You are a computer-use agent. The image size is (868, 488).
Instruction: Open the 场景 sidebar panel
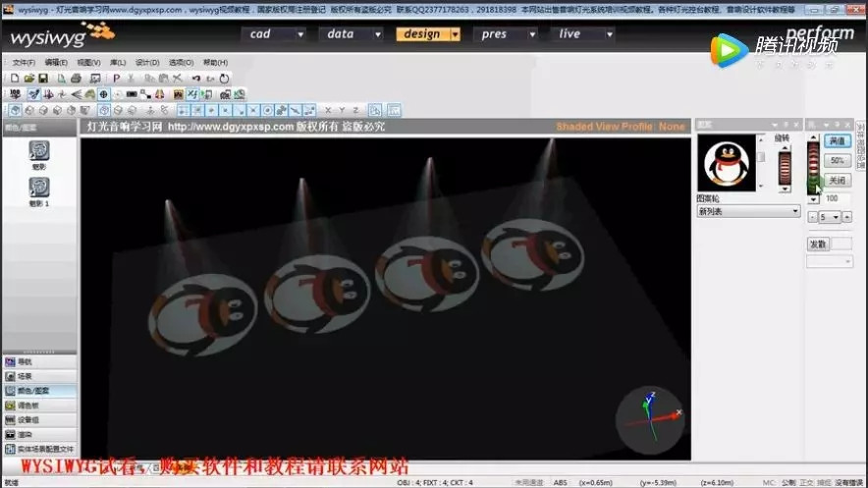click(40, 376)
